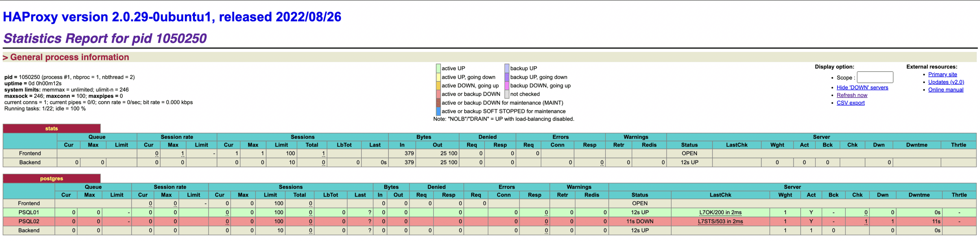Focus the Scope text field
The width and height of the screenshot is (980, 241).
(875, 77)
